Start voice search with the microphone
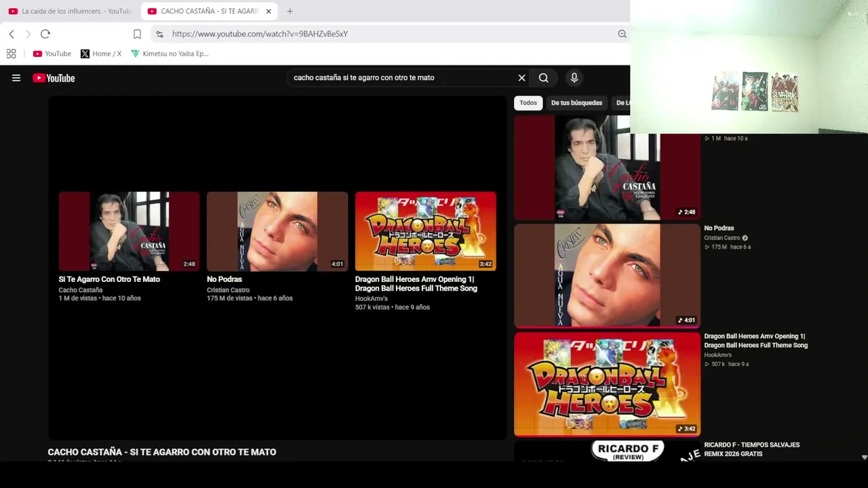Screen dimensions: 868x488 point(574,78)
